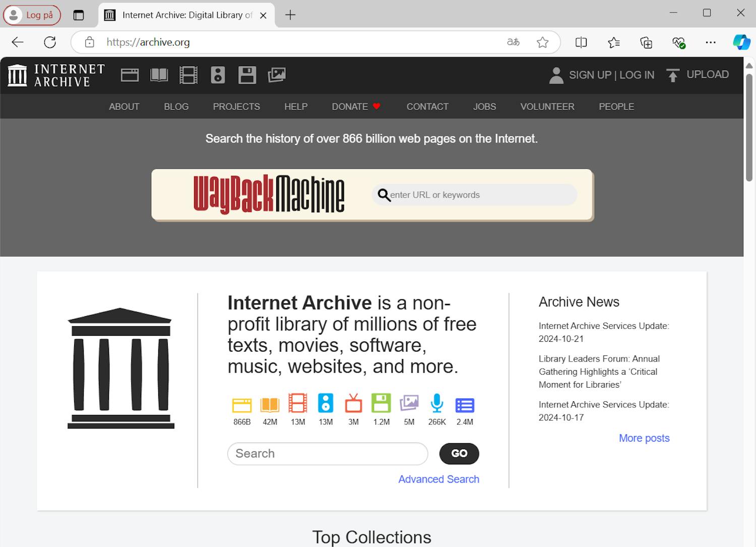Open the Audio collection icon in the header
The width and height of the screenshot is (756, 547).
click(x=217, y=75)
